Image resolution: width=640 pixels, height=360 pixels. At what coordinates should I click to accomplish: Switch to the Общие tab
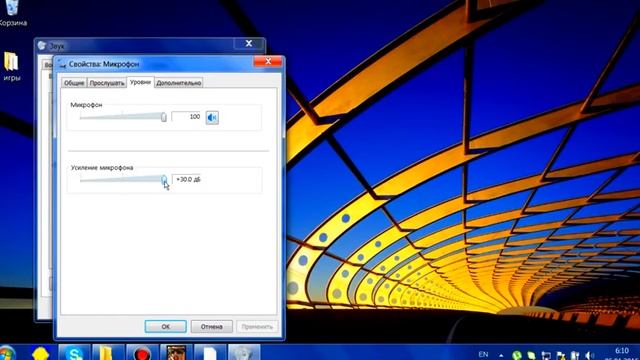pos(74,83)
